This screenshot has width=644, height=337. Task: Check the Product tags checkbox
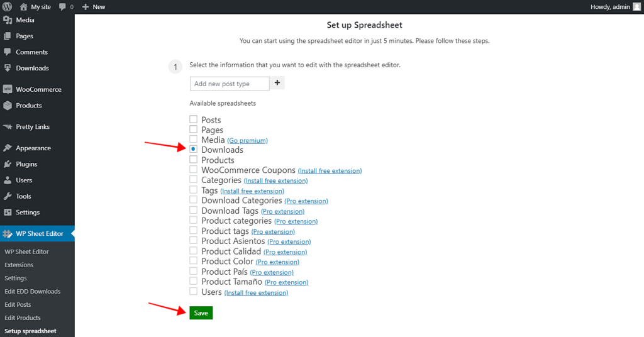[x=194, y=230]
